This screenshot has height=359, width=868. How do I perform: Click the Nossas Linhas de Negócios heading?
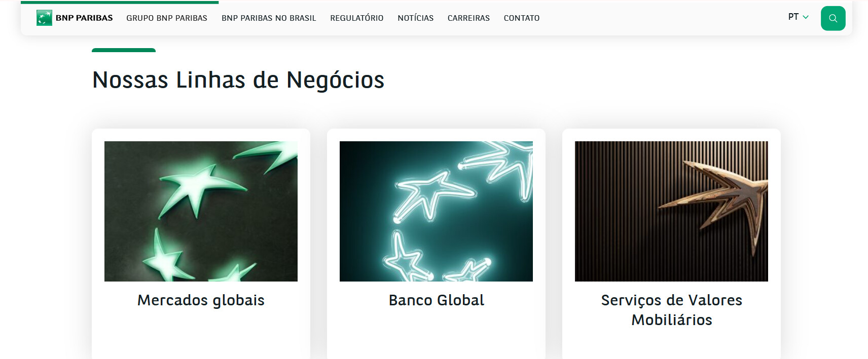click(x=238, y=80)
